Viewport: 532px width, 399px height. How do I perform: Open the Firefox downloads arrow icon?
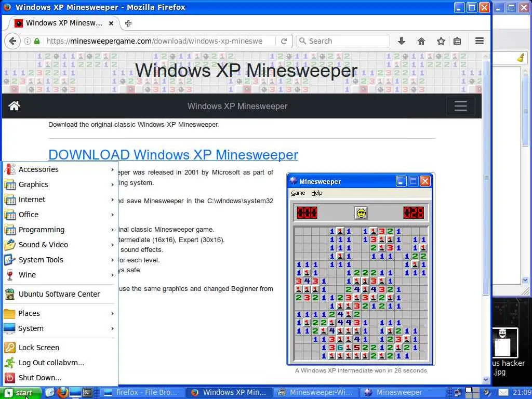pyautogui.click(x=402, y=41)
